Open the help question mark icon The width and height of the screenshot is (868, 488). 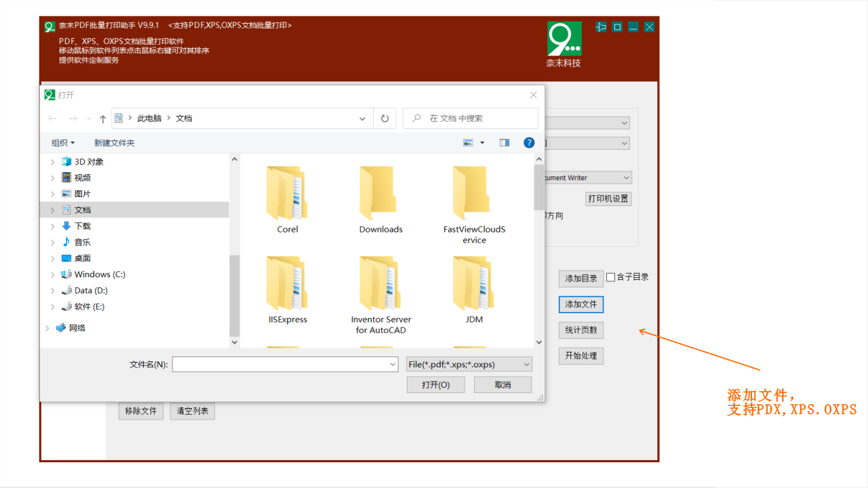529,143
